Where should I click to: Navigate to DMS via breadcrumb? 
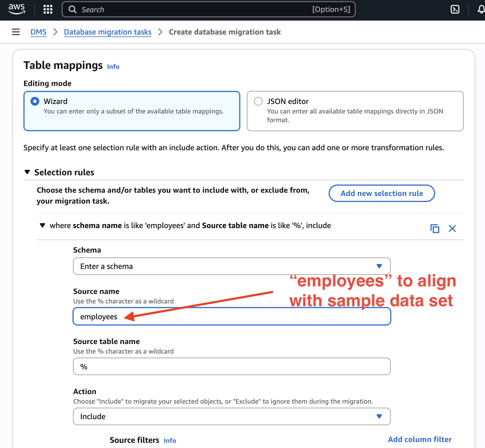coord(38,32)
